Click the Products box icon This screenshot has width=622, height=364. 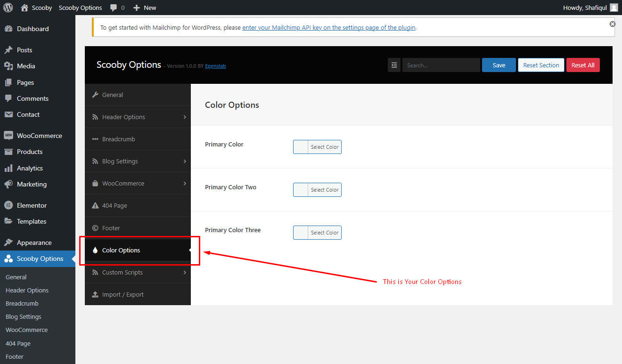tap(8, 152)
